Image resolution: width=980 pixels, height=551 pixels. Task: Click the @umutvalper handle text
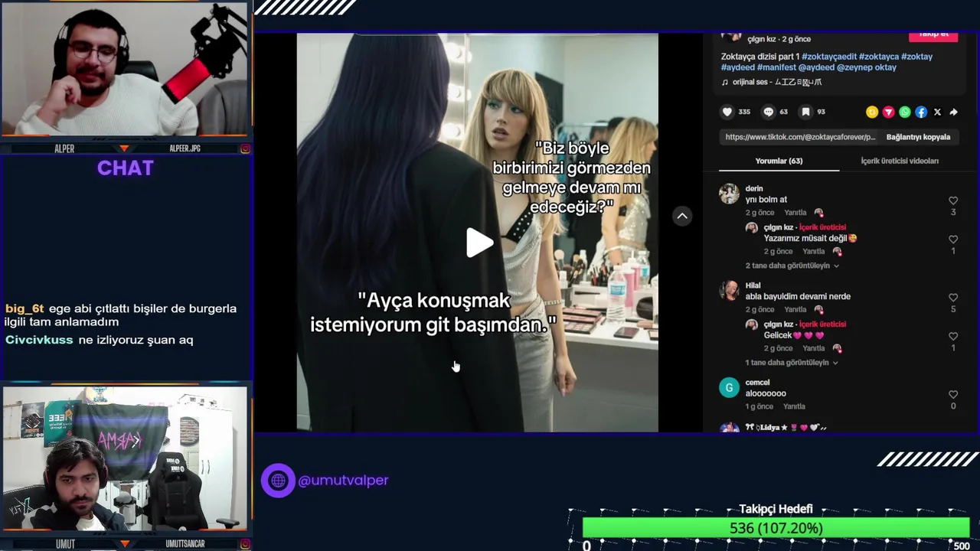coord(343,481)
